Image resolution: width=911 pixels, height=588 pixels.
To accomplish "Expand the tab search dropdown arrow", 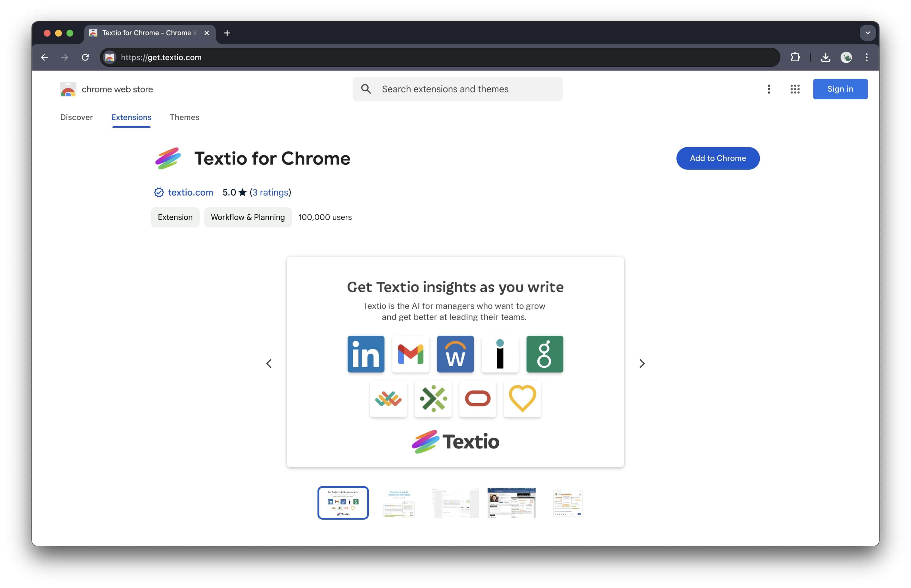I will pyautogui.click(x=868, y=33).
